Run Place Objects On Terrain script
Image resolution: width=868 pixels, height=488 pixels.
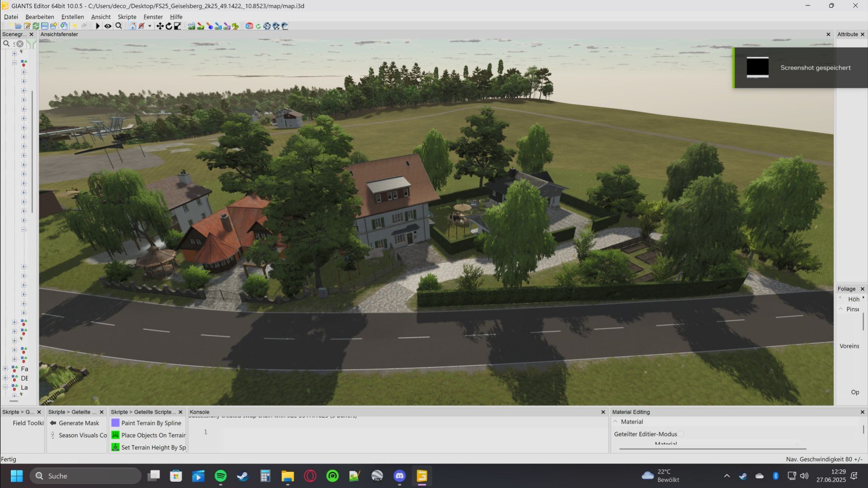tap(149, 435)
